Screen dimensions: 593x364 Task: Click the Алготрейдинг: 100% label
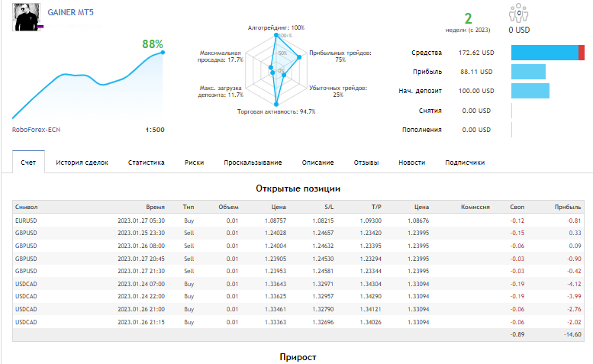coord(276,27)
